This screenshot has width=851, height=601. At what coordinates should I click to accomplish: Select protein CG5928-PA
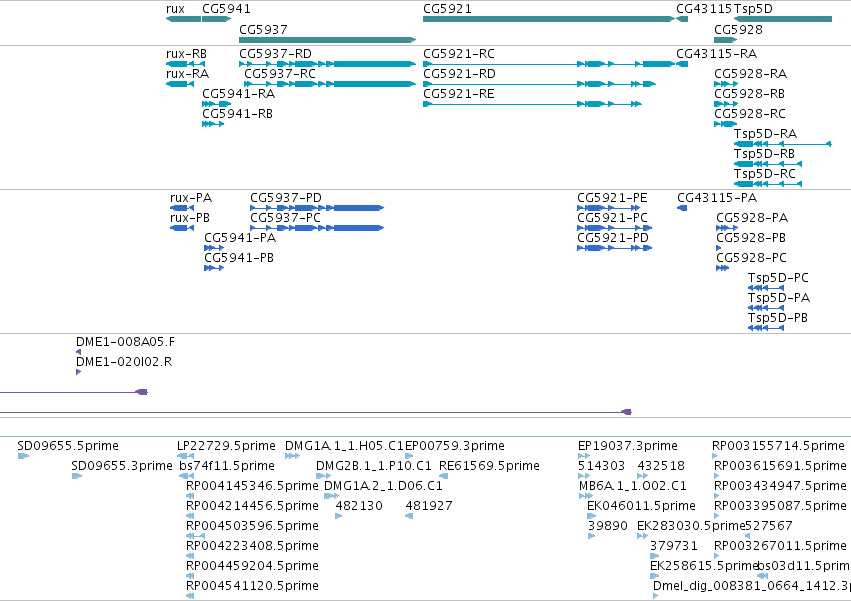point(727,228)
